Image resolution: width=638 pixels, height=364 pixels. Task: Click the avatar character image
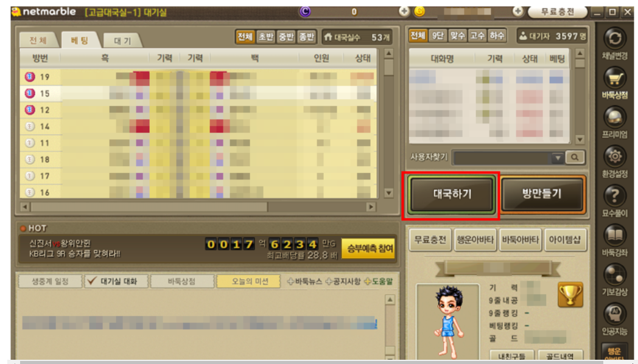448,321
